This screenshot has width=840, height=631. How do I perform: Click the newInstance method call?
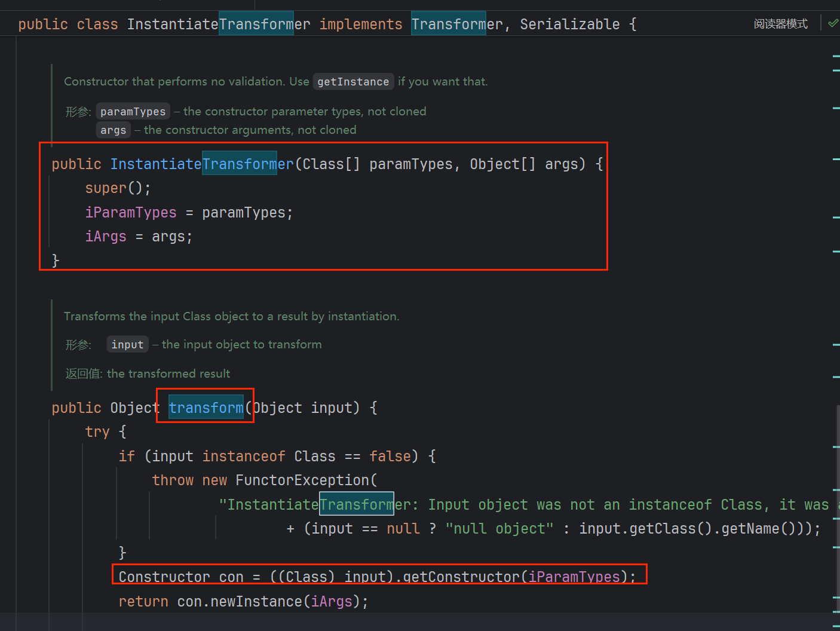point(256,602)
